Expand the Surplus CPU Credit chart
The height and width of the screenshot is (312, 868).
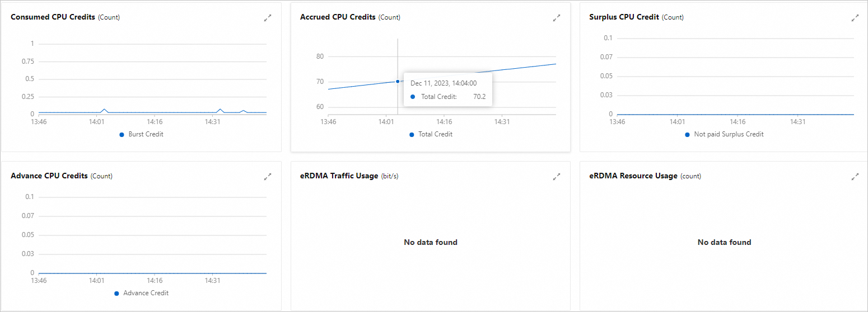point(855,18)
